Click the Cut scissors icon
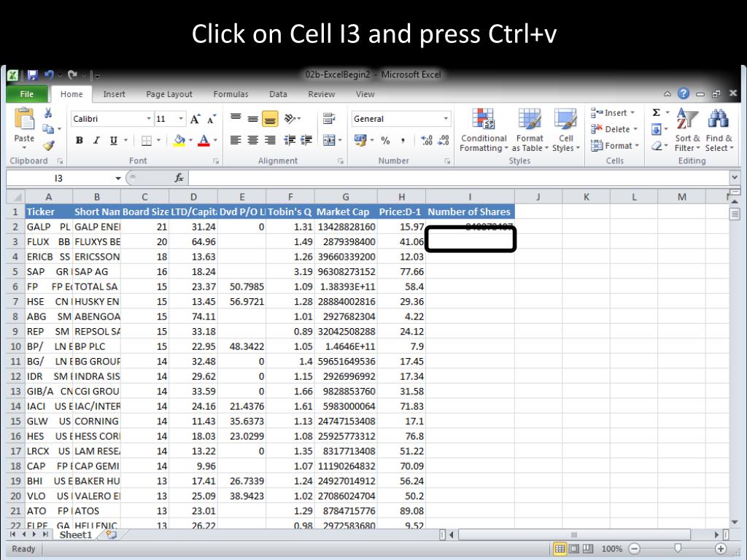Screen dimensions: 747x560 tap(48, 113)
